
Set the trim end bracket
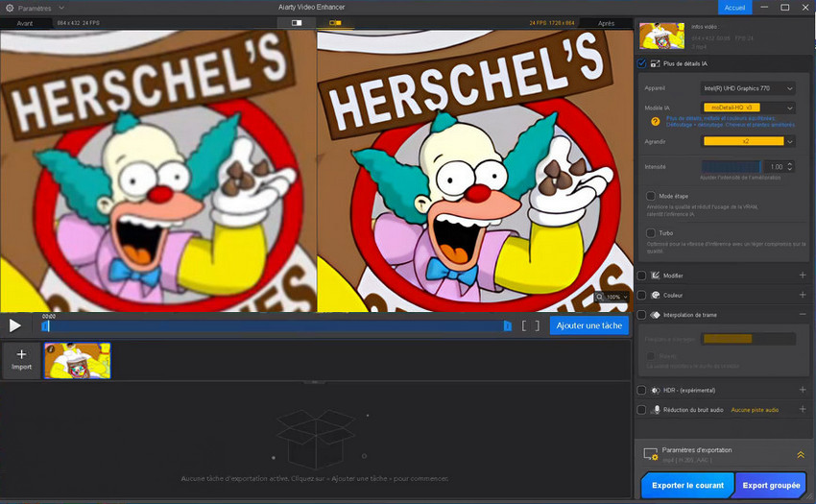pyautogui.click(x=538, y=326)
